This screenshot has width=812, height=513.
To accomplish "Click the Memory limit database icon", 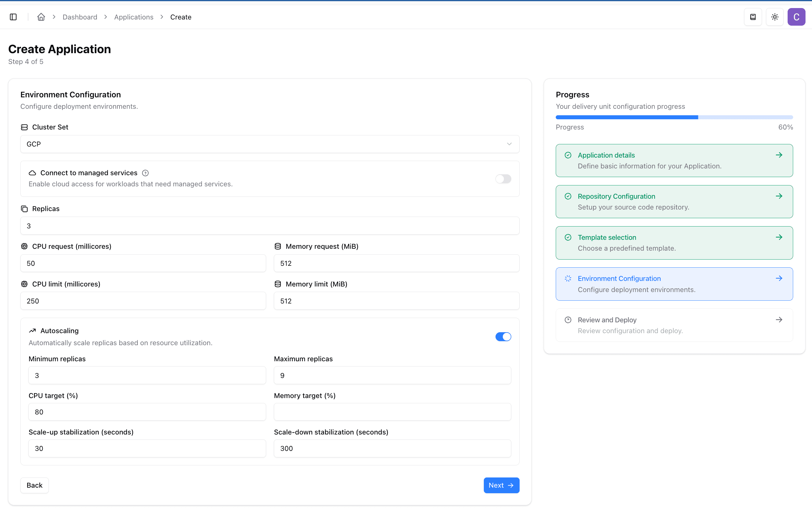I will (278, 284).
